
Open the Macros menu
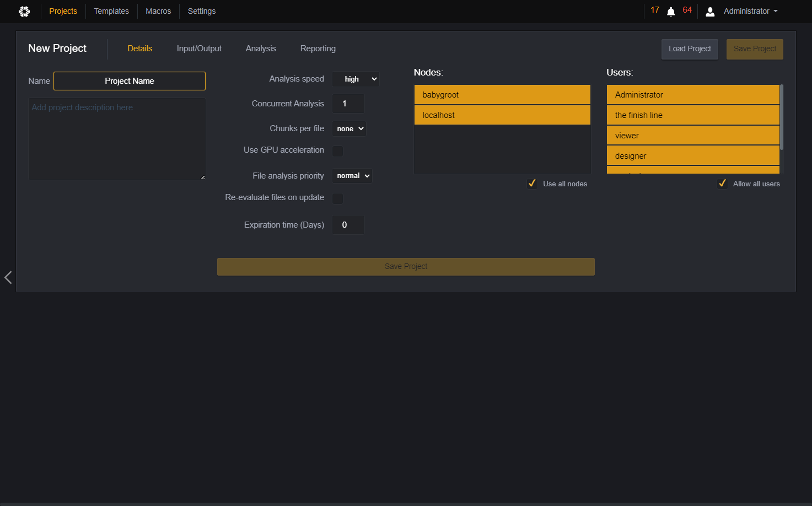158,11
